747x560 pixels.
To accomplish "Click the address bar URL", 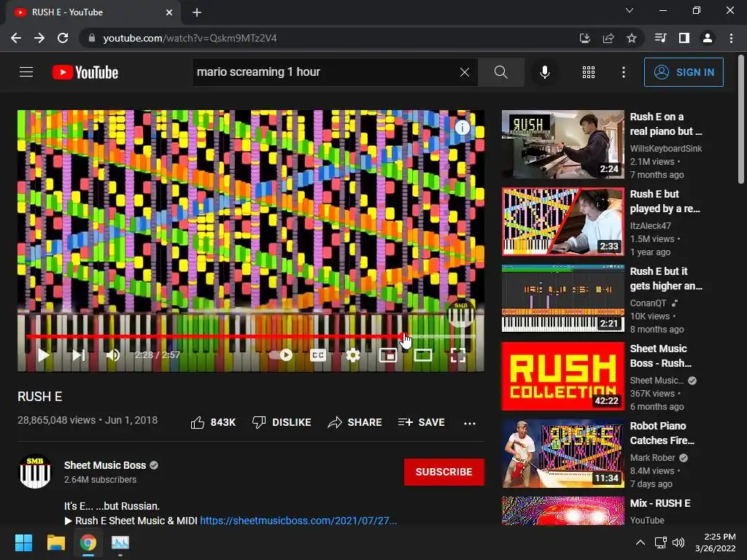I will pos(190,38).
